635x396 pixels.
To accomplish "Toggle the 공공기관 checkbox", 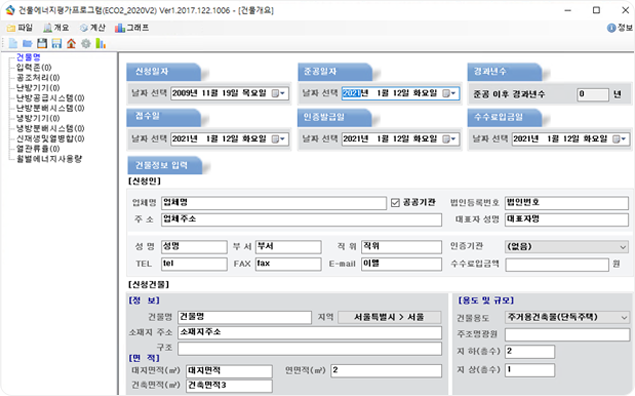I will [x=395, y=202].
